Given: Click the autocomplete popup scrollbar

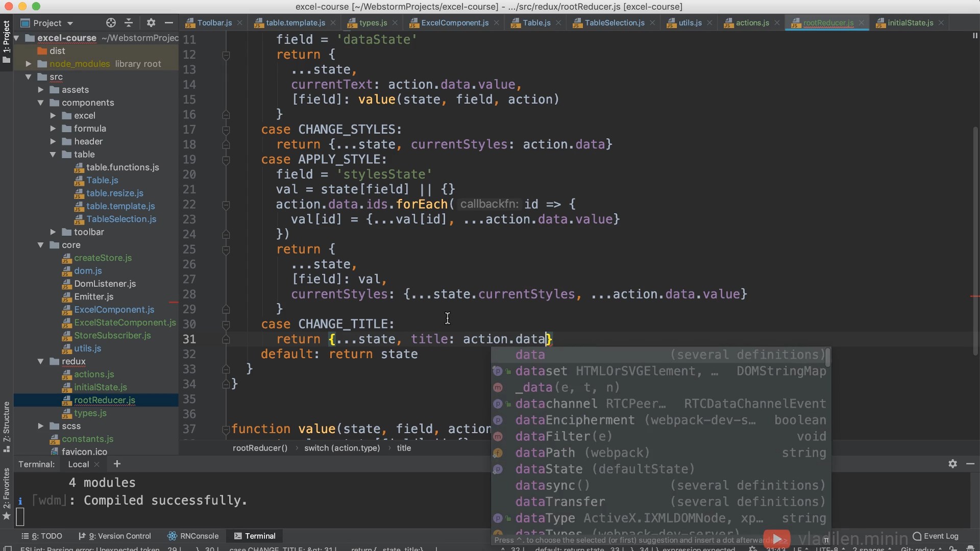Looking at the screenshot, I should click(x=828, y=357).
